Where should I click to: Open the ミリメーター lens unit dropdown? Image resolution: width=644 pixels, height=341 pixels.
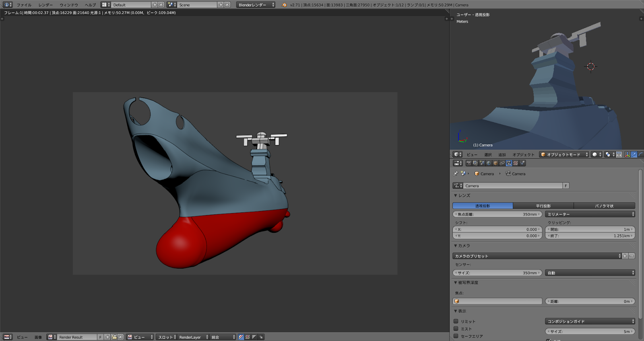point(590,214)
